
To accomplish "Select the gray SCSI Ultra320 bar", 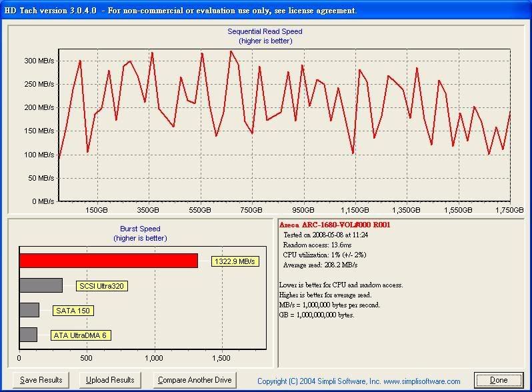I will tap(41, 285).
